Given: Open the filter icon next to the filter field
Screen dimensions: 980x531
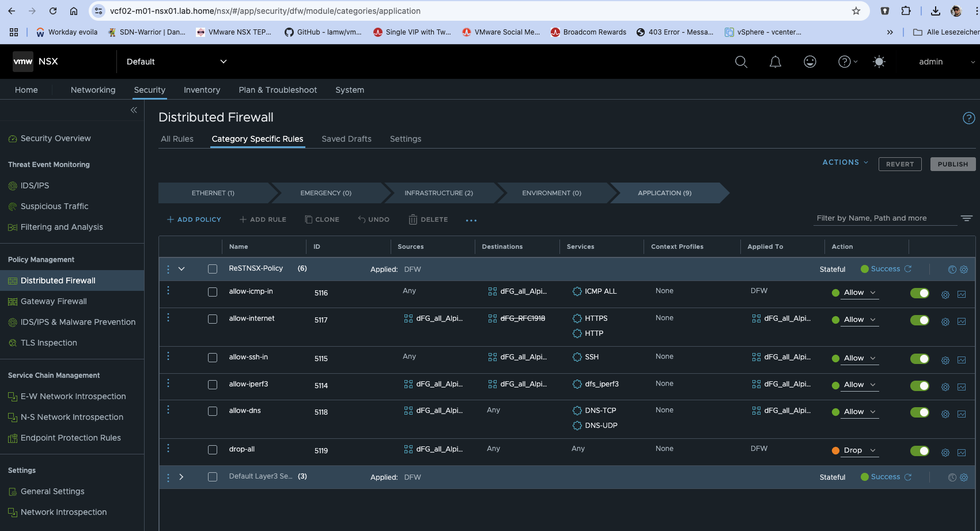Looking at the screenshot, I should [967, 218].
